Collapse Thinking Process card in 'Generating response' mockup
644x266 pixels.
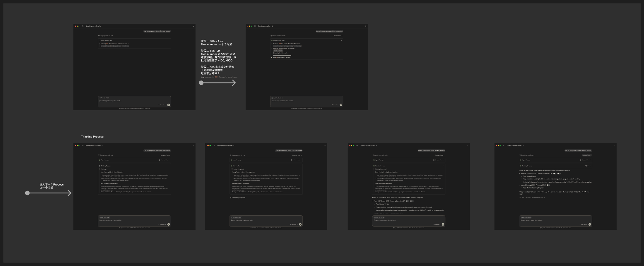[x=301, y=166]
